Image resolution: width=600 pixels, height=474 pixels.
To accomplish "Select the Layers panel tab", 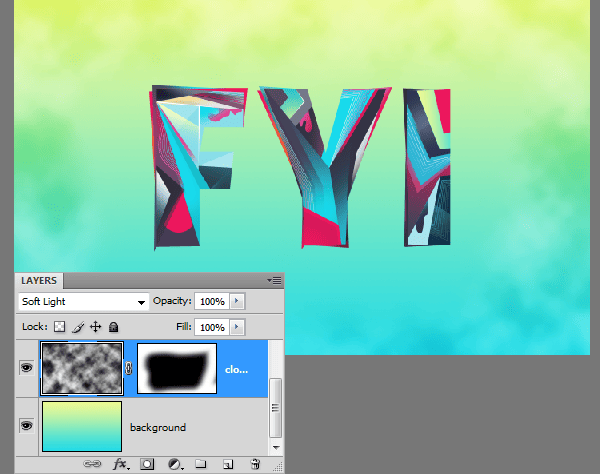I will [40, 281].
